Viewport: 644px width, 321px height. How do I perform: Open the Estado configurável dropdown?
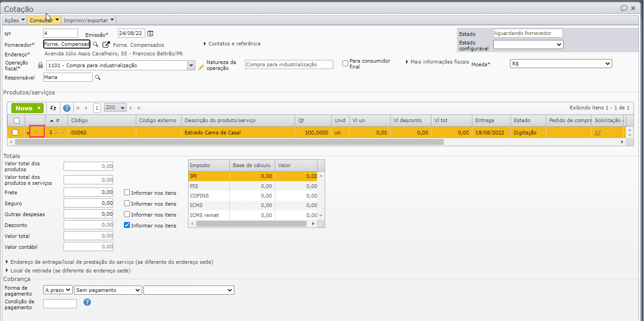pos(528,44)
